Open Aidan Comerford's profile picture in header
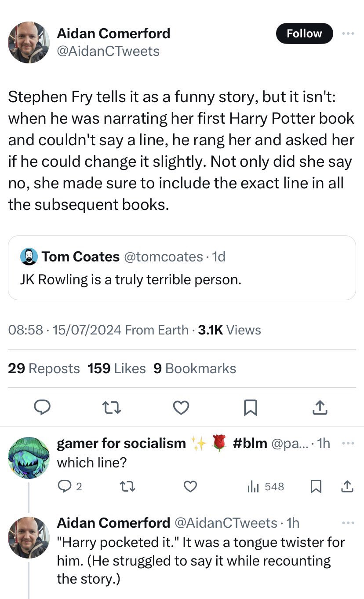364x599 pixels. (x=29, y=42)
